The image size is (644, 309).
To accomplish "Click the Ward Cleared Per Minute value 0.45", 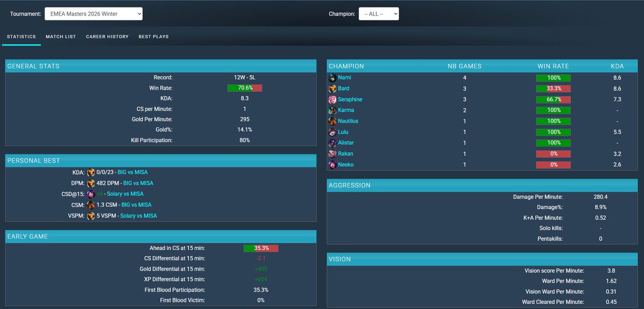I will pyautogui.click(x=610, y=302).
